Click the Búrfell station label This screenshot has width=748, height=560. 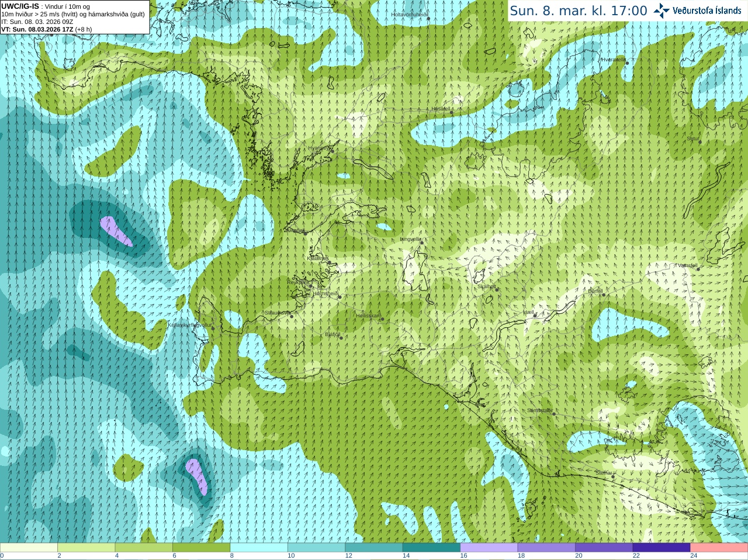click(x=595, y=291)
